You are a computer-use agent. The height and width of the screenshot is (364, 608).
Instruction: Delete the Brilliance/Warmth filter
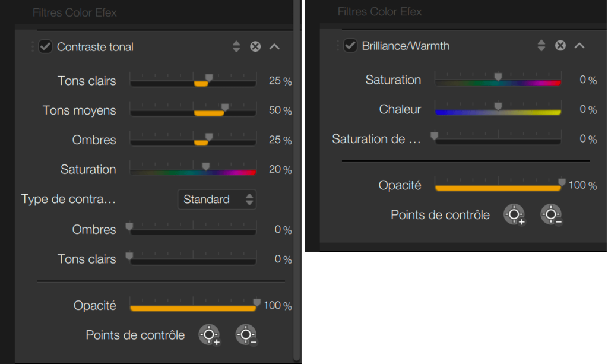tap(560, 46)
